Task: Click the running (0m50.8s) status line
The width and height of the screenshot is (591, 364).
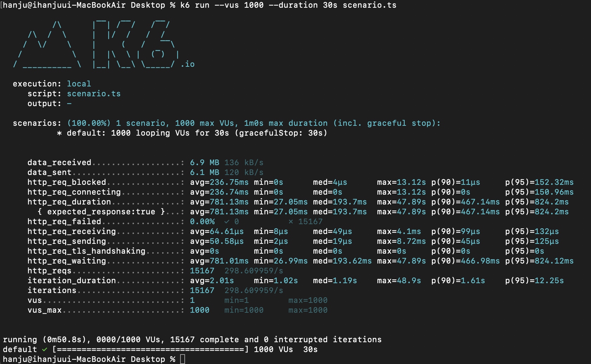Action: [192, 339]
